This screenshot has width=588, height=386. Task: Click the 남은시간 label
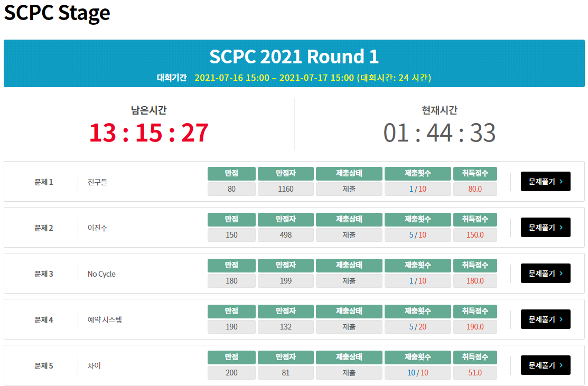coord(149,110)
